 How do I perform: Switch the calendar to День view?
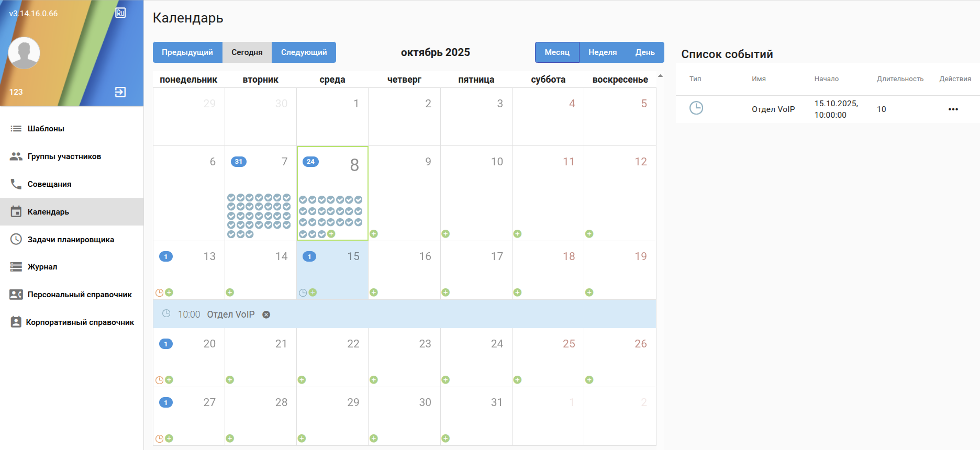click(x=645, y=52)
